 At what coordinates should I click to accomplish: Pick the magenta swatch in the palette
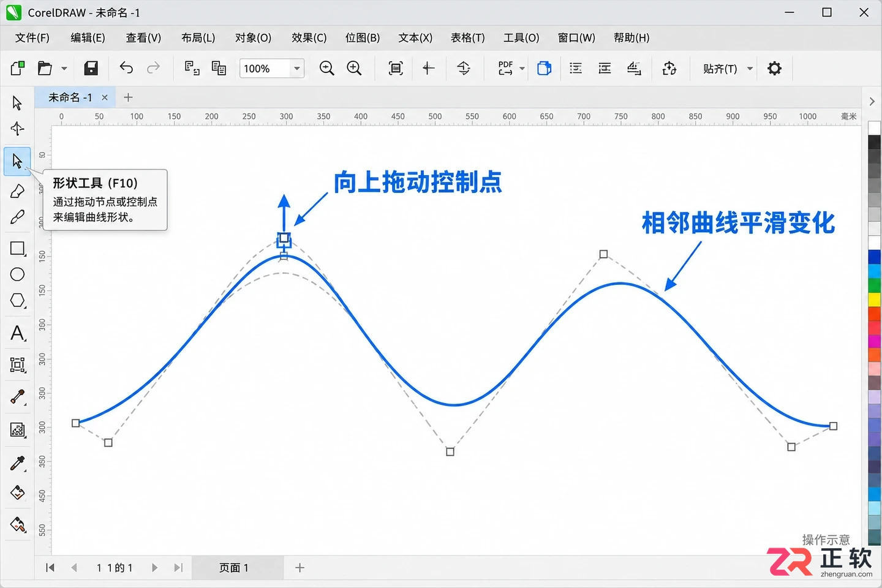point(874,341)
